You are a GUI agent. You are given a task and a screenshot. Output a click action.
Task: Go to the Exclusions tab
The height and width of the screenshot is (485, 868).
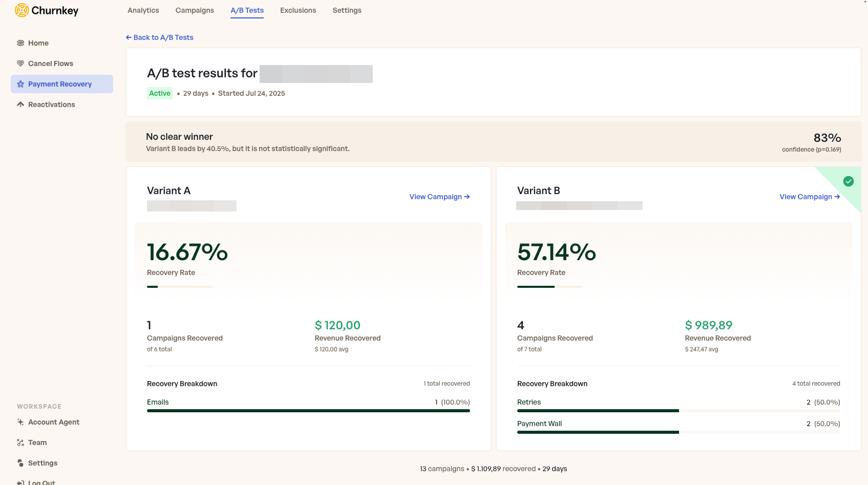tap(298, 10)
